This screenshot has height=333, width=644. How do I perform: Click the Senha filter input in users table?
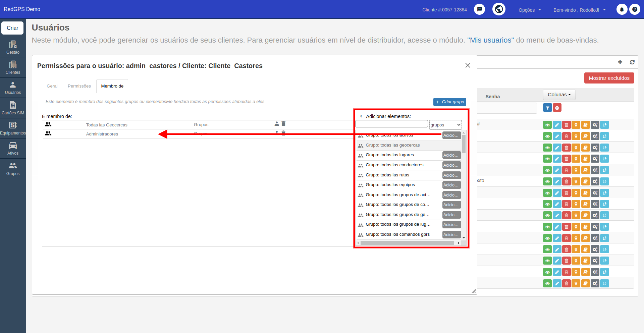pos(507,108)
